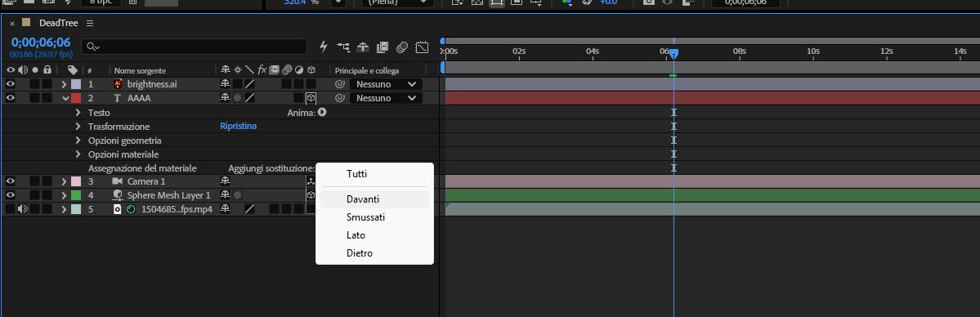Toggle 3D switch on AAAA layer
980x317 pixels.
(x=311, y=98)
